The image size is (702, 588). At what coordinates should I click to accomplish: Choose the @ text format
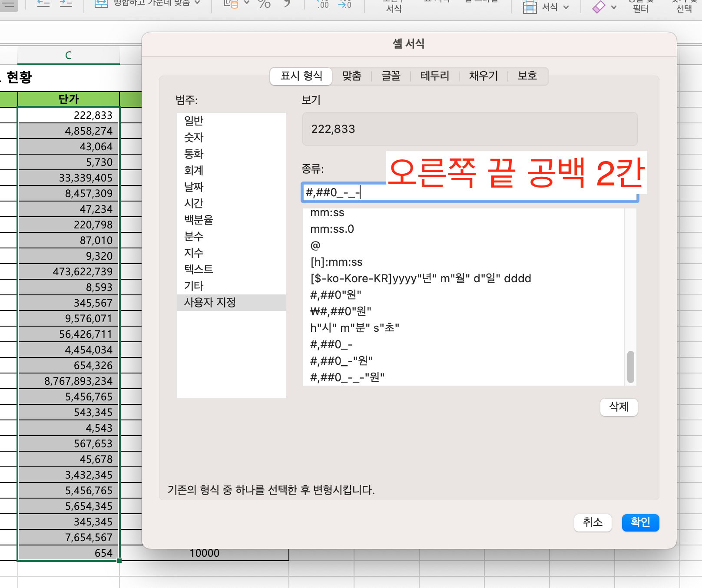[464, 246]
